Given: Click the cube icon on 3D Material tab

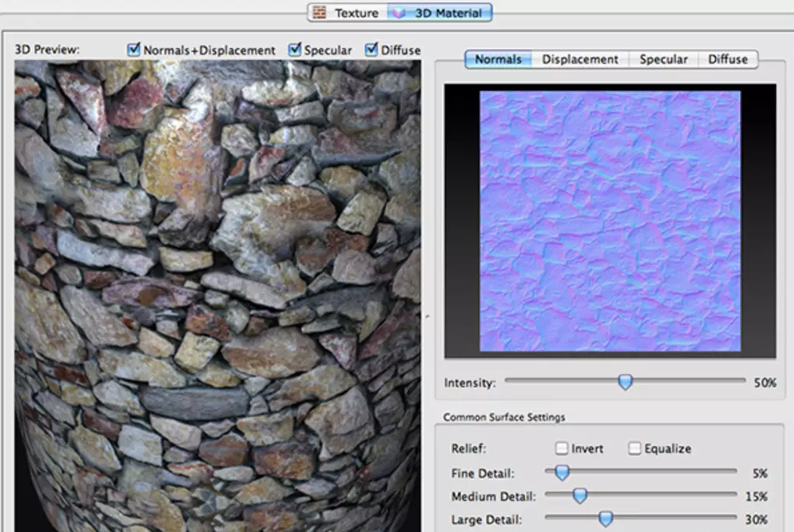Looking at the screenshot, I should click(x=399, y=13).
